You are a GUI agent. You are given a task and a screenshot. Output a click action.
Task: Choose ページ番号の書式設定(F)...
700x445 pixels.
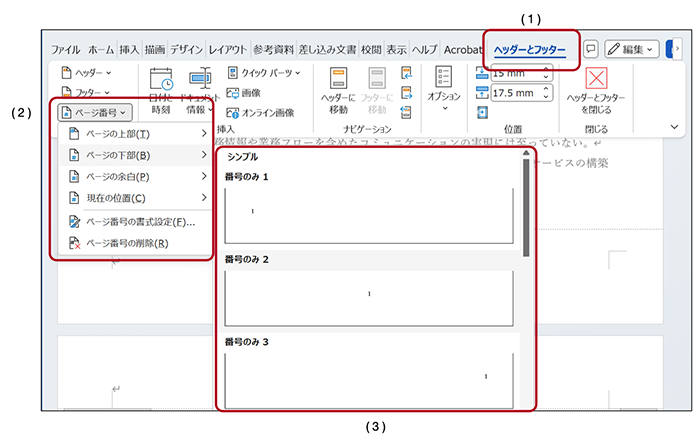136,222
